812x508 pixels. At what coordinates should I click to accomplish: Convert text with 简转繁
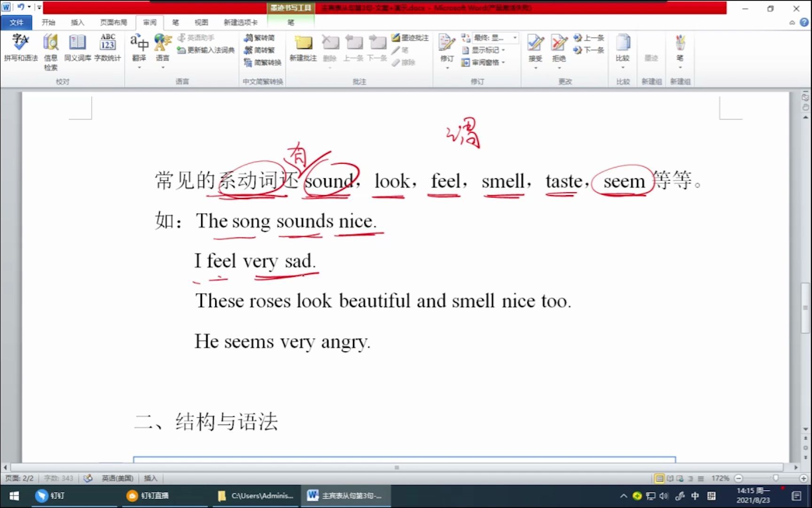coord(259,50)
